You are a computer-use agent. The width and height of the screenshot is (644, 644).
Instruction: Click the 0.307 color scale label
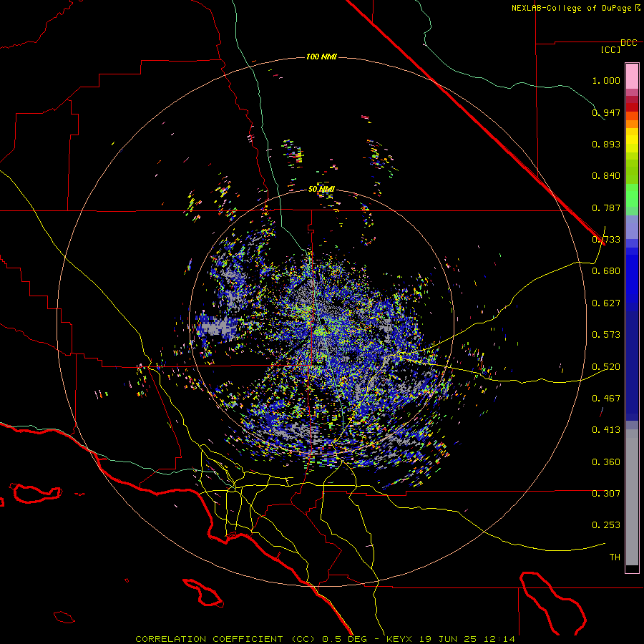[x=606, y=494]
